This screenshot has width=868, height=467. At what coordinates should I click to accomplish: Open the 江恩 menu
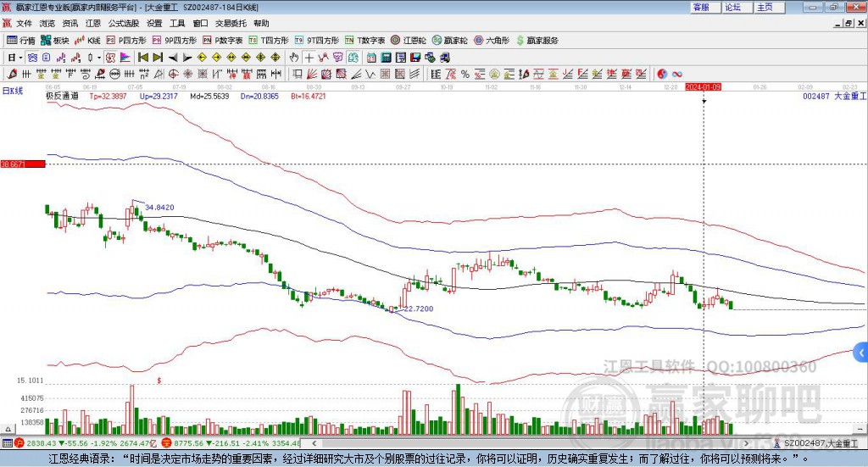pos(93,23)
